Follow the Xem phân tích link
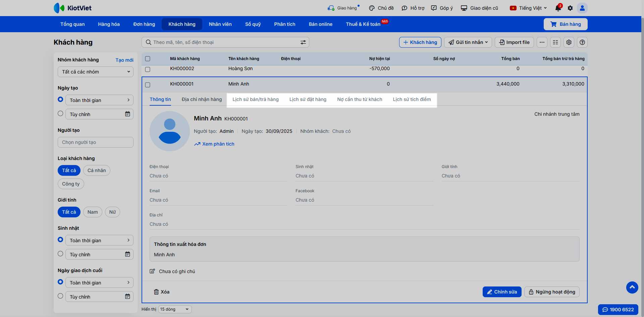644x317 pixels. 218,144
